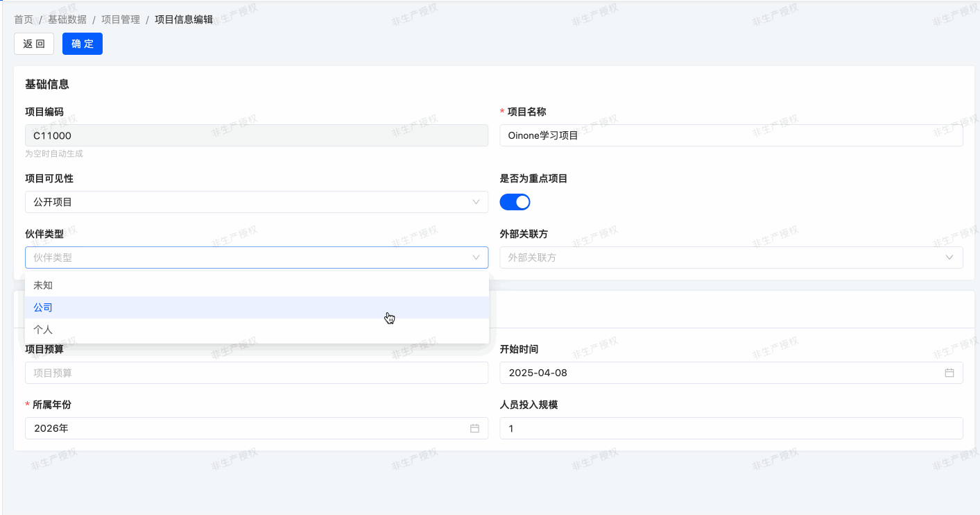Navigate to 项目管理 breadcrumb

[121, 19]
